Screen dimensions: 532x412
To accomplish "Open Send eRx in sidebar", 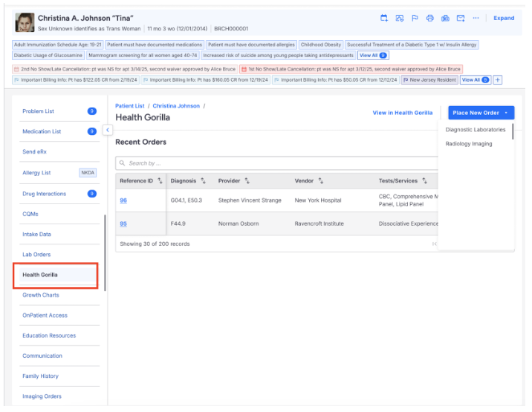I will (34, 152).
